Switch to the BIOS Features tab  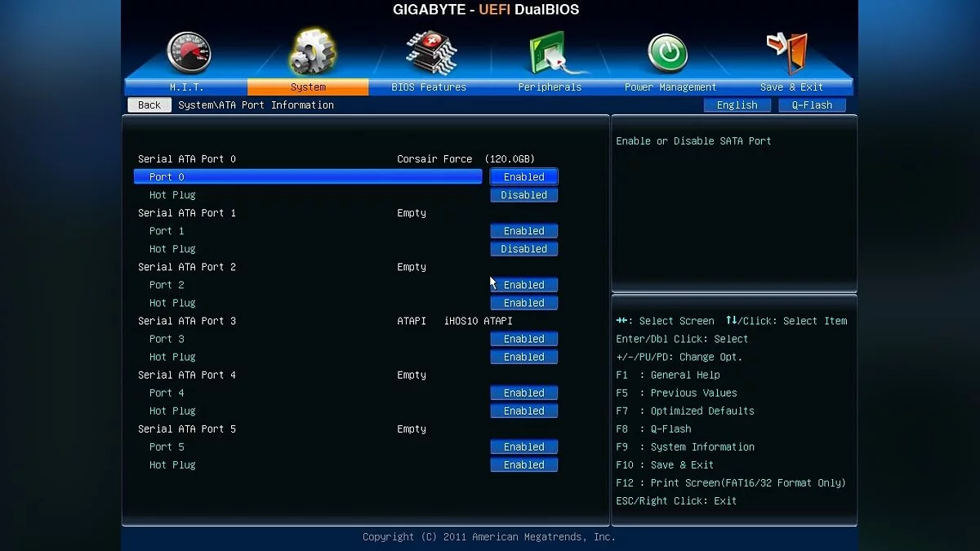pos(429,87)
